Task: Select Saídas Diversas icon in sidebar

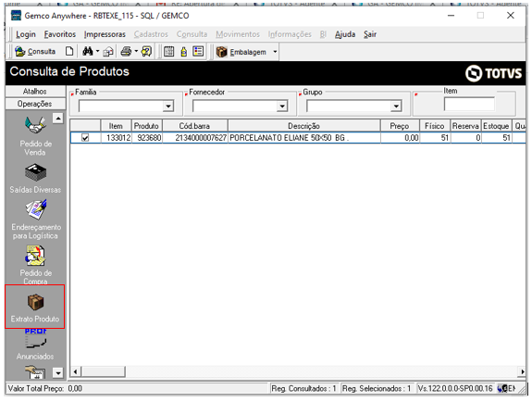Action: 35,172
